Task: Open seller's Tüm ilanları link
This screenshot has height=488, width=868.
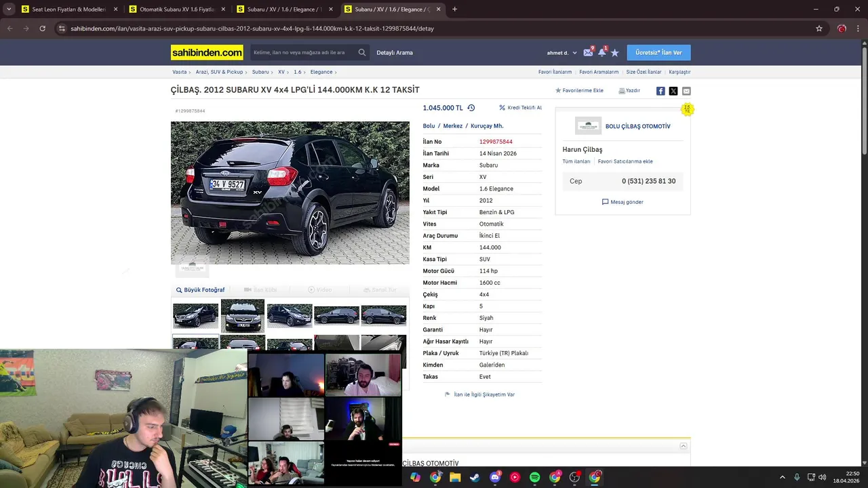Action: (576, 161)
